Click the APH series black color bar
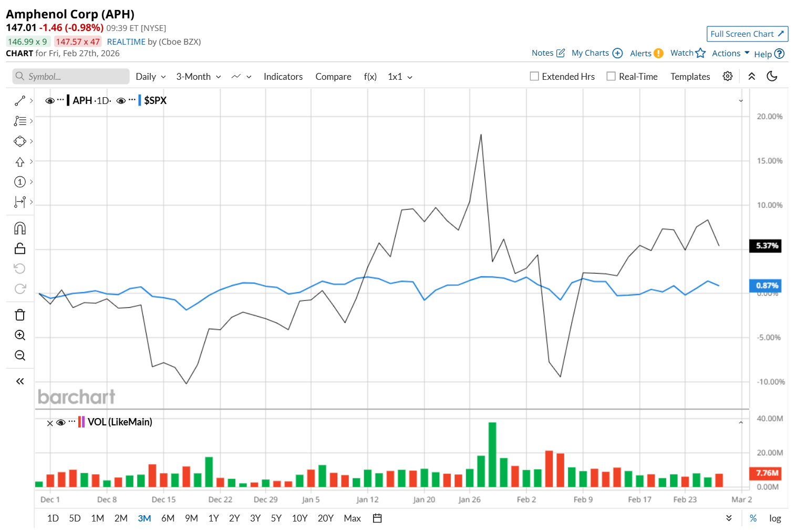 (x=68, y=100)
